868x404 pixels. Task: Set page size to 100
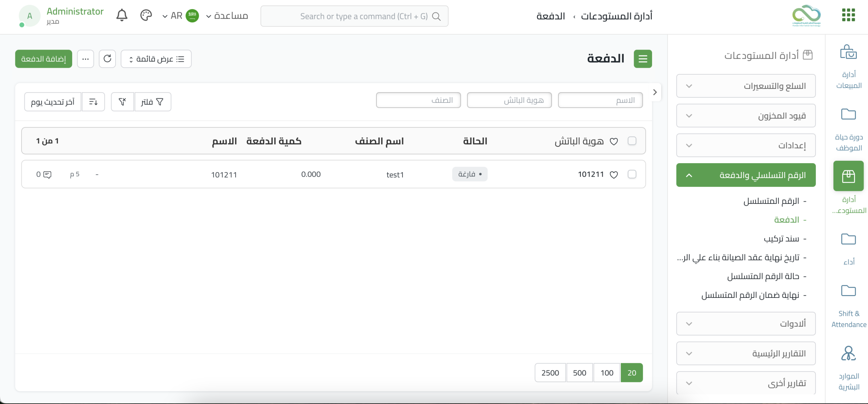click(607, 373)
